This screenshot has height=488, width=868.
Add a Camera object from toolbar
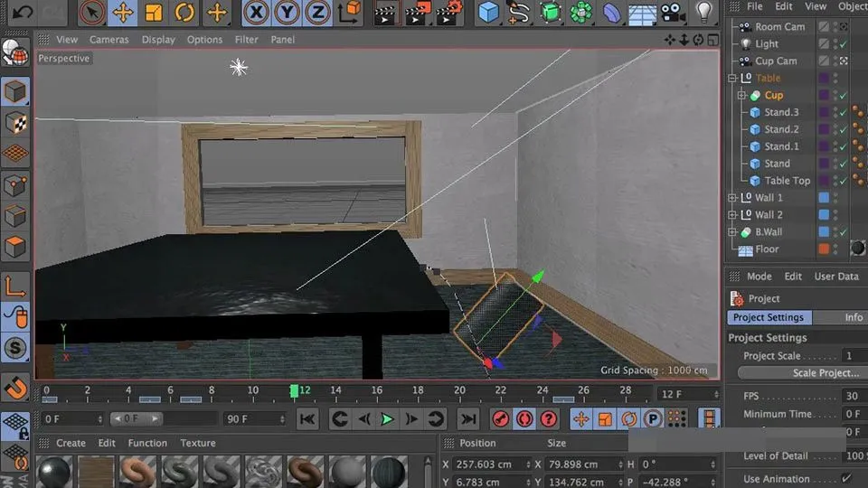[670, 13]
